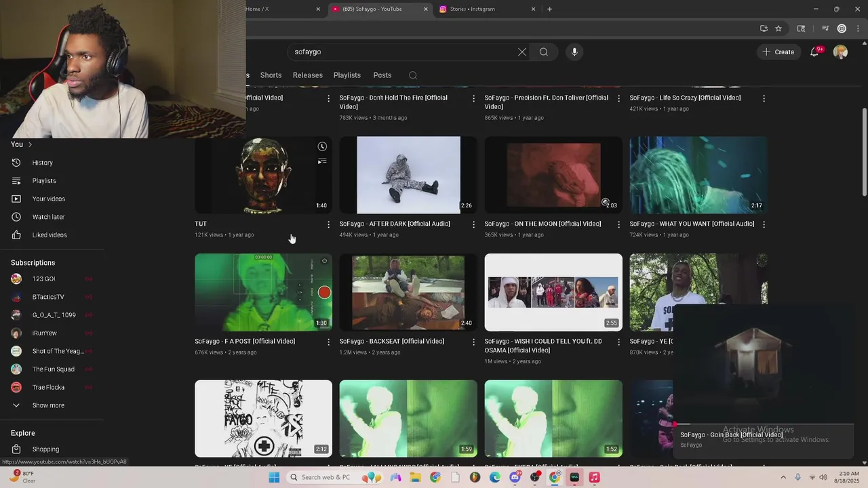Image resolution: width=868 pixels, height=488 pixels.
Task: Open File Explorer from the taskbar
Action: click(415, 477)
